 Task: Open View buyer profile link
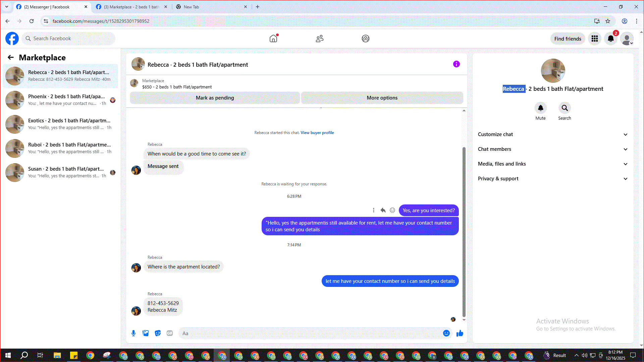coord(317,133)
